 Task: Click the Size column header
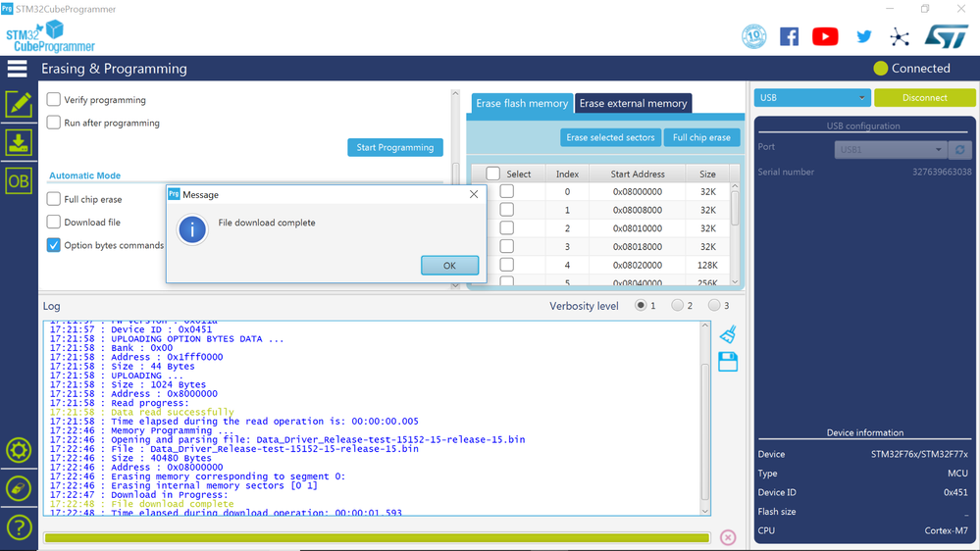707,174
